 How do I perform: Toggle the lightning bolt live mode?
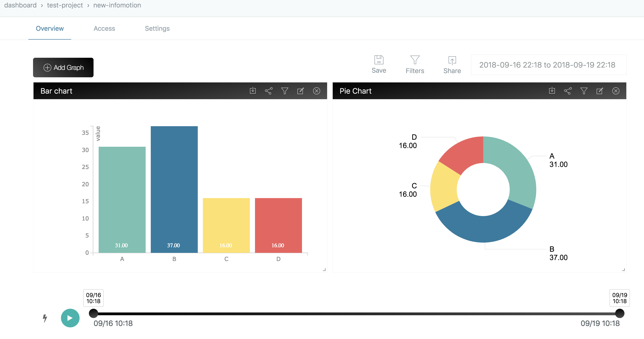click(x=45, y=318)
